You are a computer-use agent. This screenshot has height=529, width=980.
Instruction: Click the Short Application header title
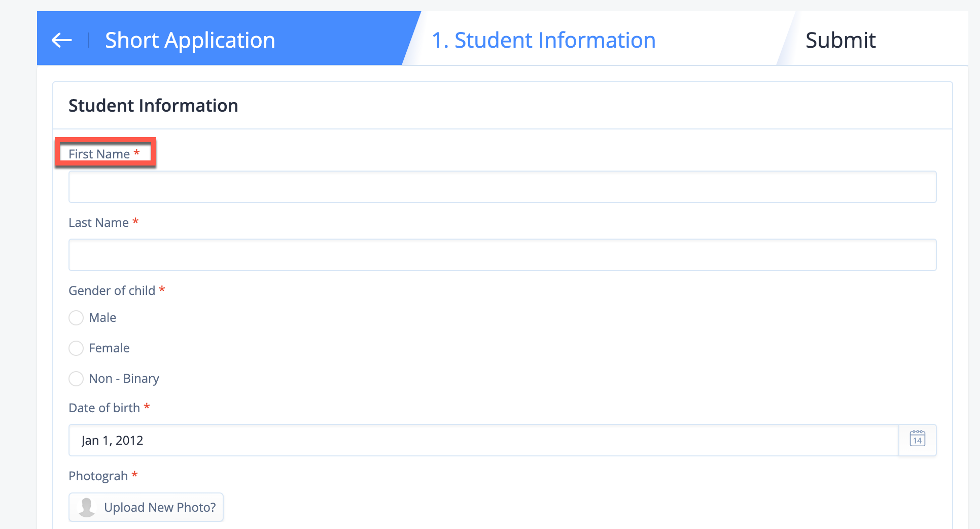(x=190, y=40)
